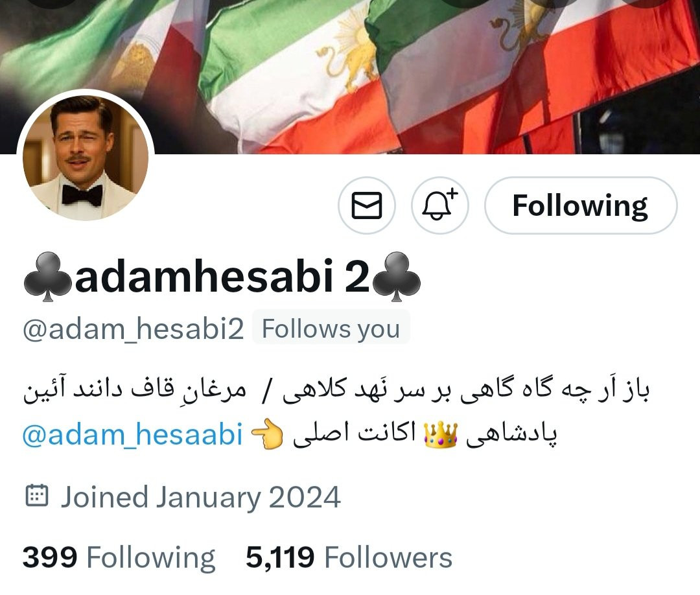Click the Joined January 2024 text

click(x=200, y=497)
